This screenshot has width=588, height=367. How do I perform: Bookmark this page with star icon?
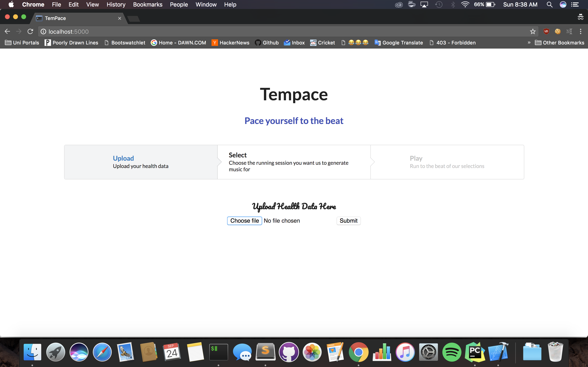(533, 32)
